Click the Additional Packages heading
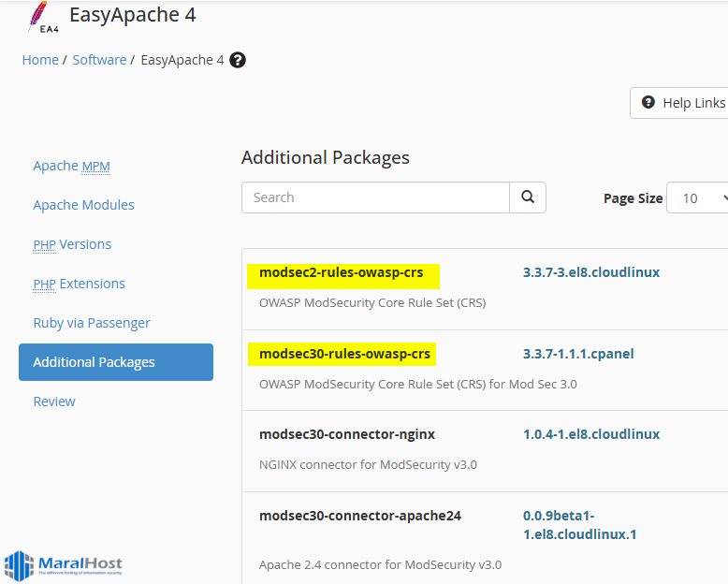Image resolution: width=728 pixels, height=584 pixels. [326, 157]
